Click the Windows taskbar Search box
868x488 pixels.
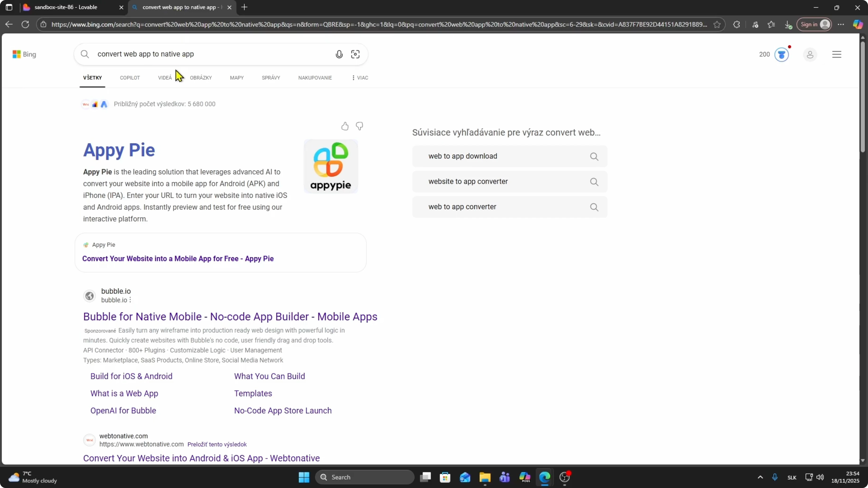(365, 477)
